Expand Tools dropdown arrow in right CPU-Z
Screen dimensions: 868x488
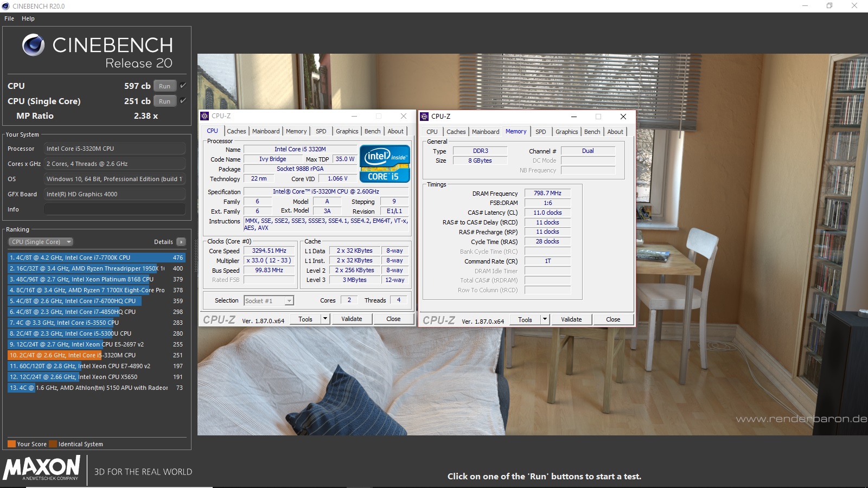click(x=545, y=319)
